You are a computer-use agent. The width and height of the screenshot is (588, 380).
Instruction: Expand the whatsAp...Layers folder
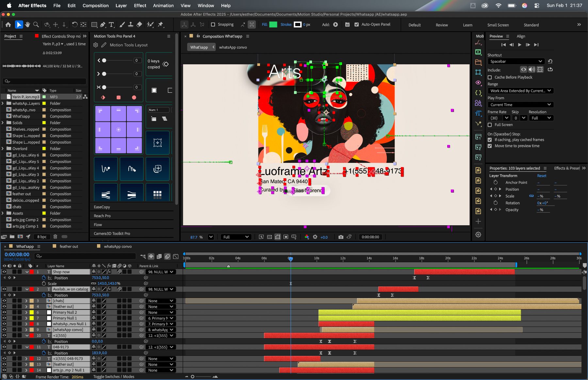point(3,103)
